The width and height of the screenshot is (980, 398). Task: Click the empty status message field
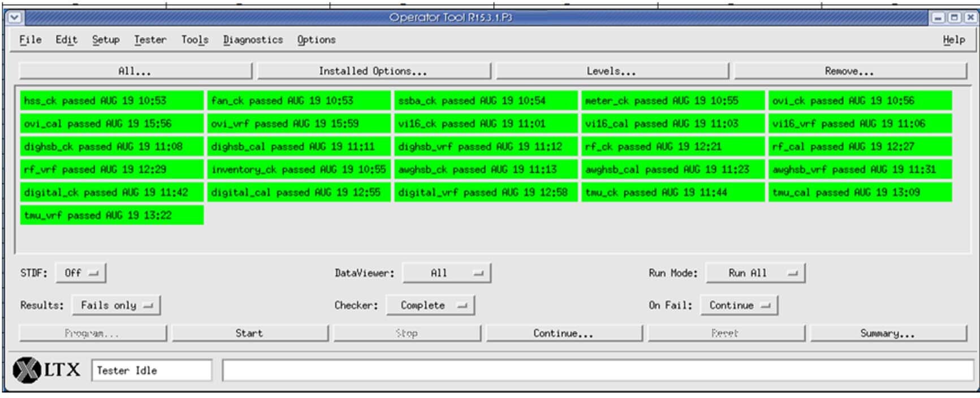597,371
